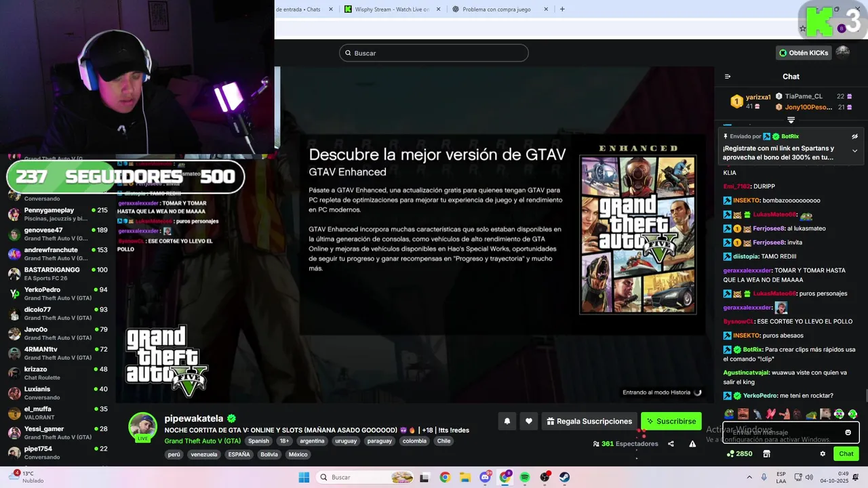Image resolution: width=868 pixels, height=488 pixels.
Task: Click TiaPame_CL in gift leaderboard
Action: pos(804,96)
